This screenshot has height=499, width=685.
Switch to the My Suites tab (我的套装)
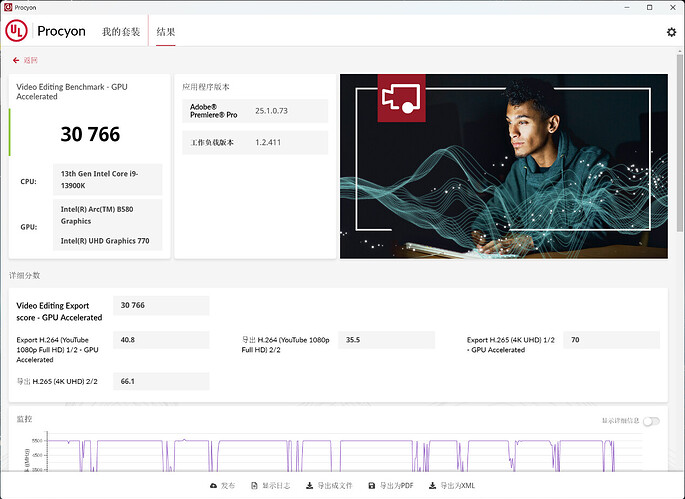[x=121, y=32]
